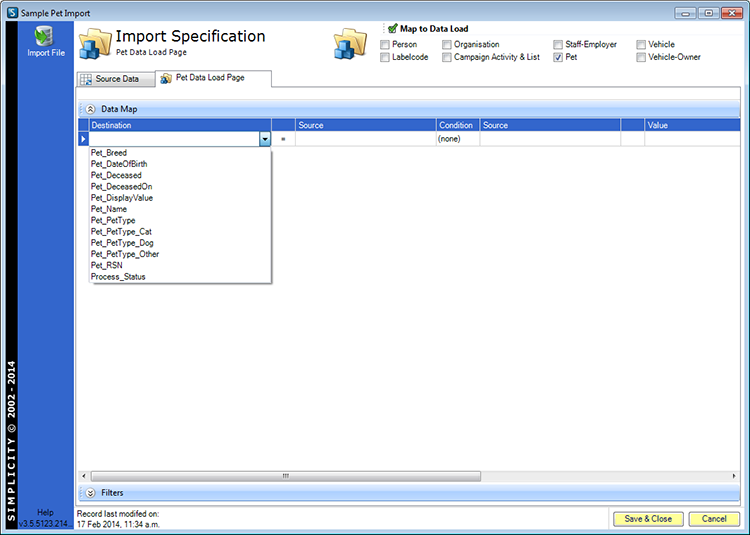Viewport: 750px width, 535px height.
Task: Select the Pet Data Load Page tab
Action: click(x=213, y=78)
